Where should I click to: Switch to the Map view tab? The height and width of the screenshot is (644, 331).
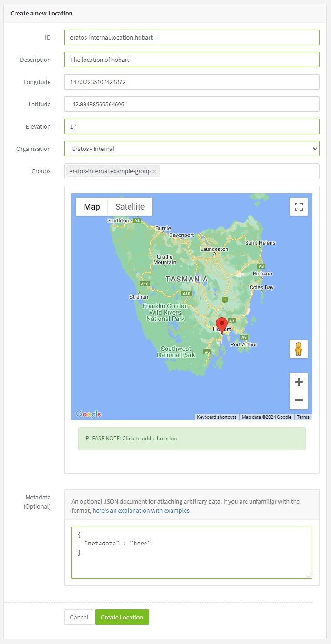tap(92, 207)
